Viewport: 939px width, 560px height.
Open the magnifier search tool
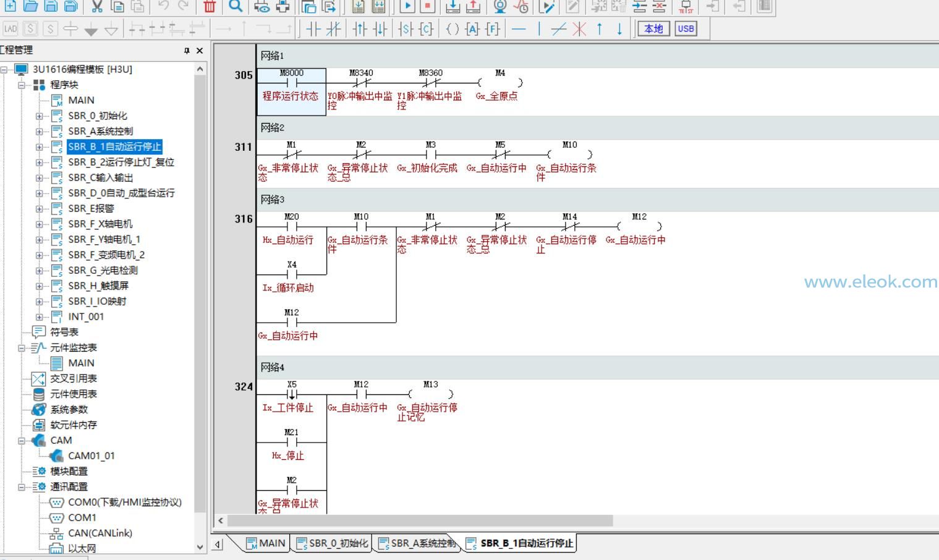[236, 7]
